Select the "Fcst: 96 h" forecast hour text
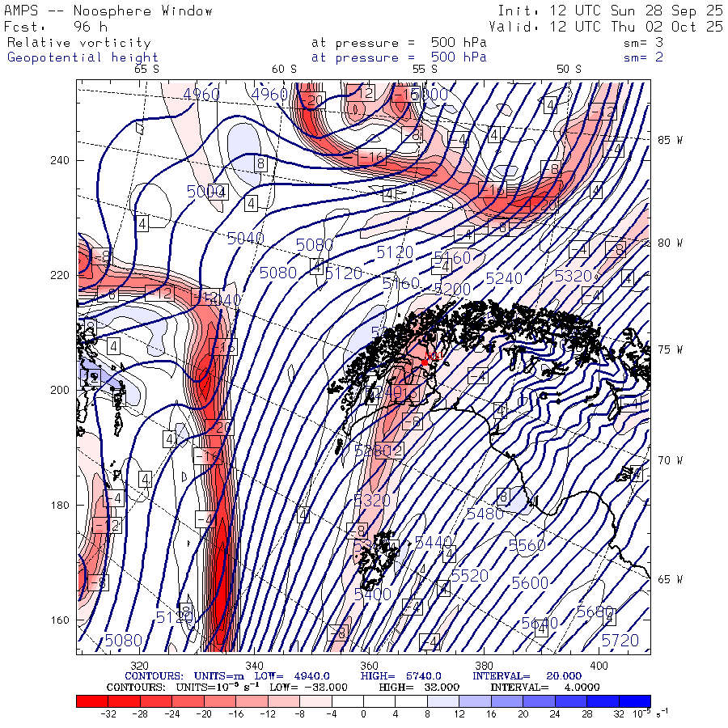728x728 pixels. [56, 27]
